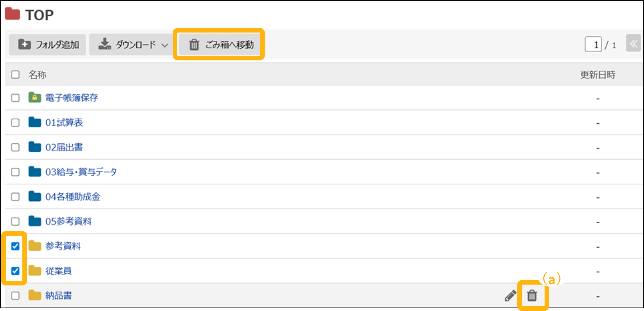Check the 納品書 folder checkbox
The height and width of the screenshot is (311, 644).
coord(15,296)
